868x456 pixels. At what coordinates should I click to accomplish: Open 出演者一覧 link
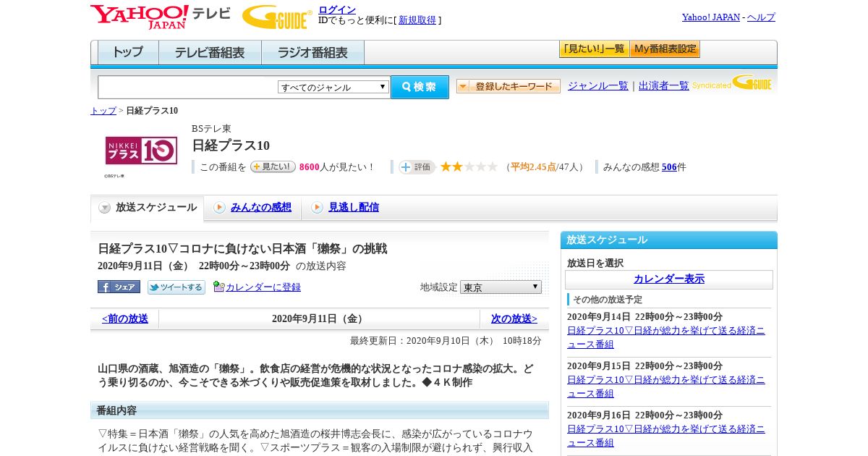coord(663,85)
